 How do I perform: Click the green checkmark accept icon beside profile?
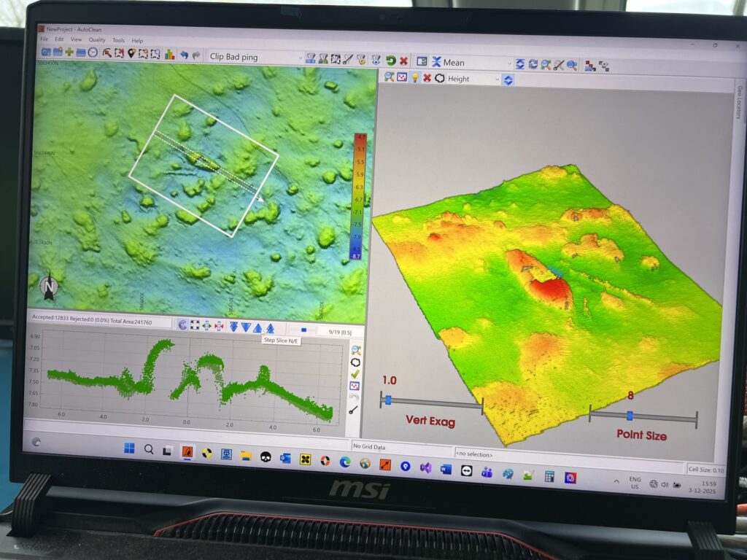(355, 373)
